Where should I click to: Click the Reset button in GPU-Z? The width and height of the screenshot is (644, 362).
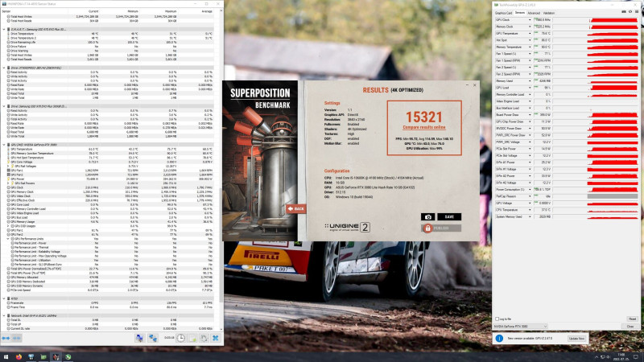(632, 319)
